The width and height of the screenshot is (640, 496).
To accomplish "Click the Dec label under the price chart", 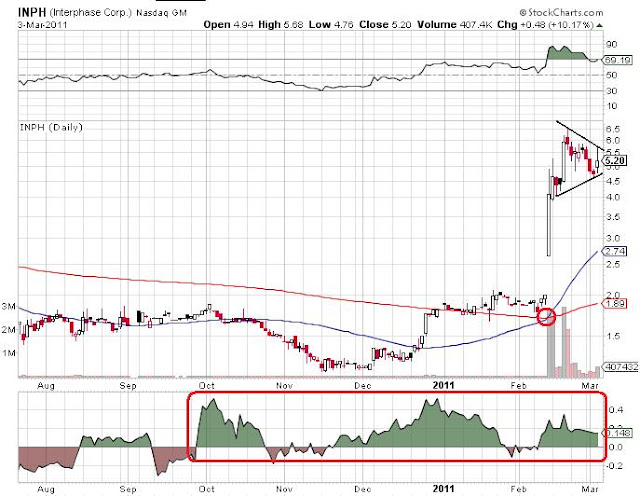I will pos(363,386).
